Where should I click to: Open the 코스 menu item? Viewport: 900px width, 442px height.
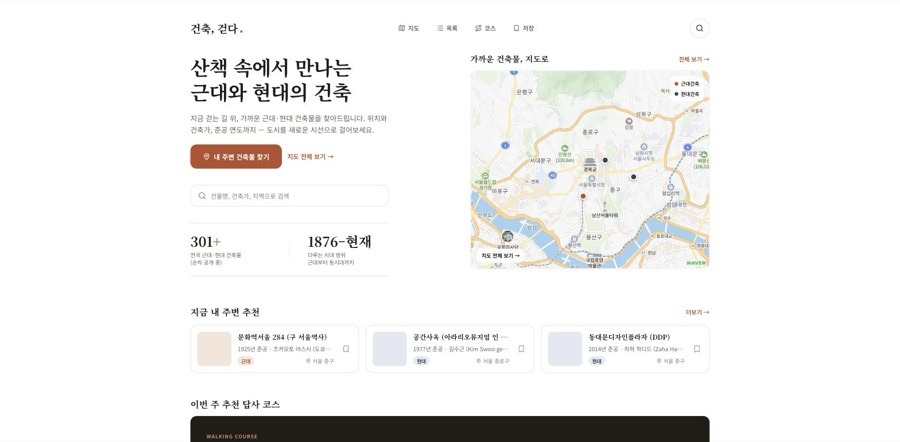pyautogui.click(x=485, y=28)
